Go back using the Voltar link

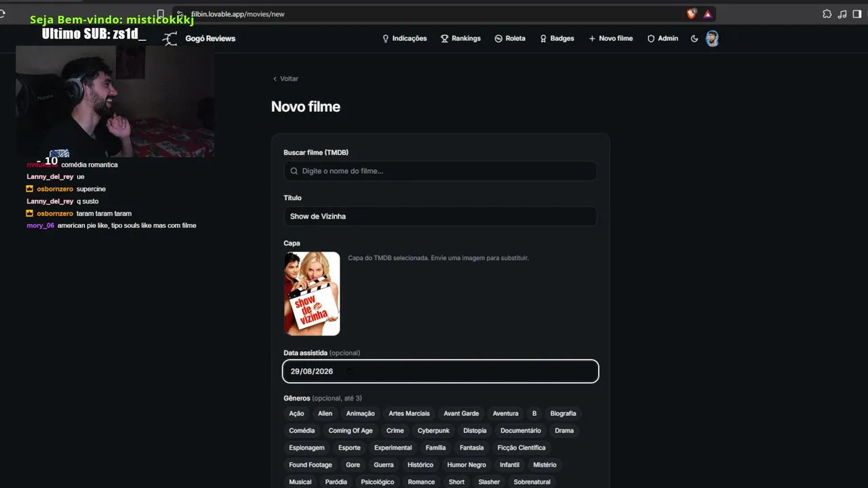[285, 79]
